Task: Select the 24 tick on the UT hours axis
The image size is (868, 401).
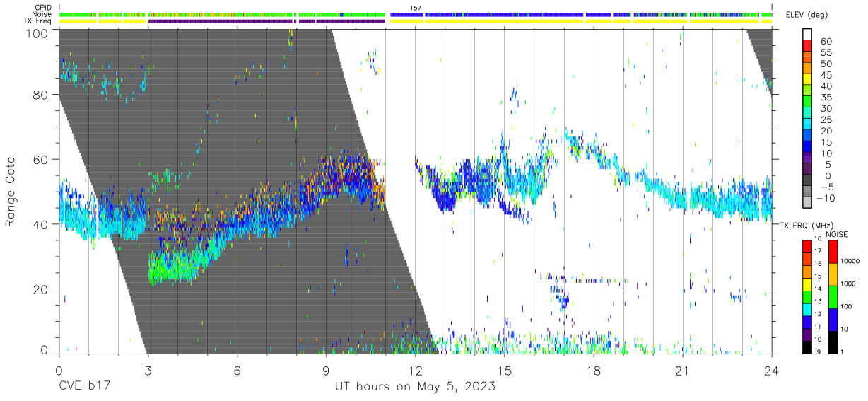Action: 772,370
